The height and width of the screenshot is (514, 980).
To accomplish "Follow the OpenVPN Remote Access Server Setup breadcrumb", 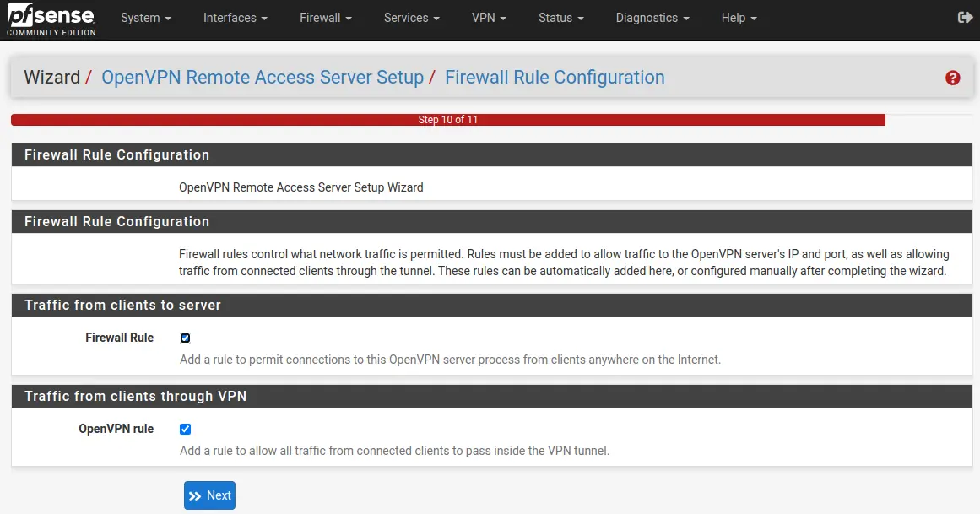I will 263,77.
